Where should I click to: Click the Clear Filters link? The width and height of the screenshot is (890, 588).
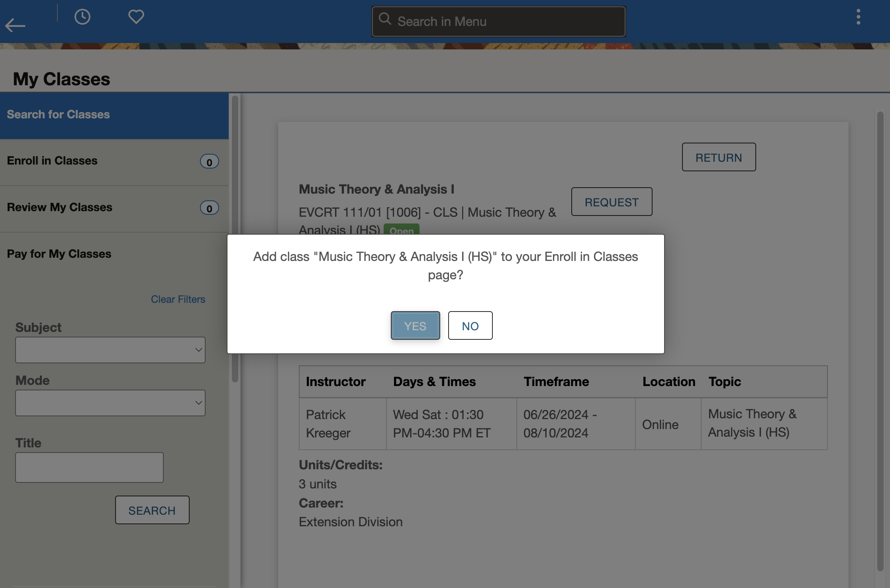click(178, 299)
